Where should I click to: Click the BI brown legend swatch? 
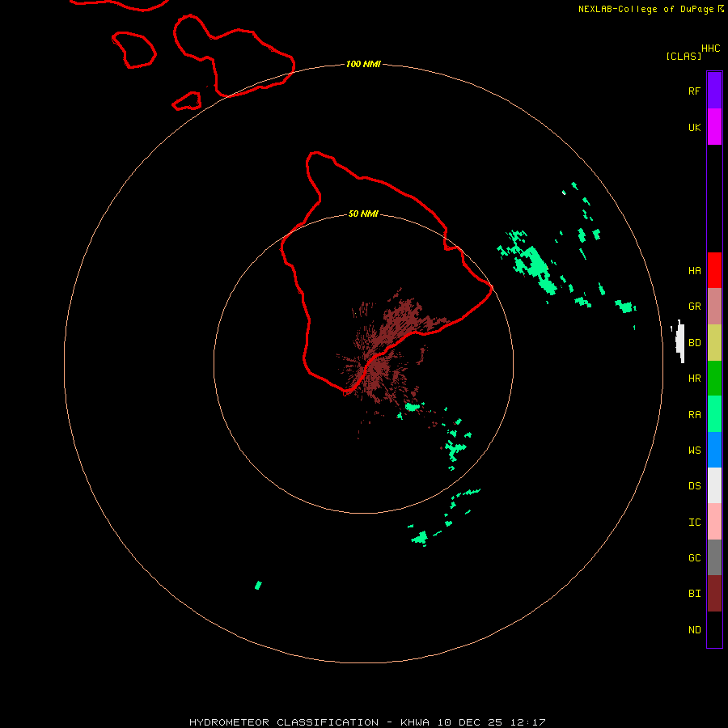coord(714,594)
